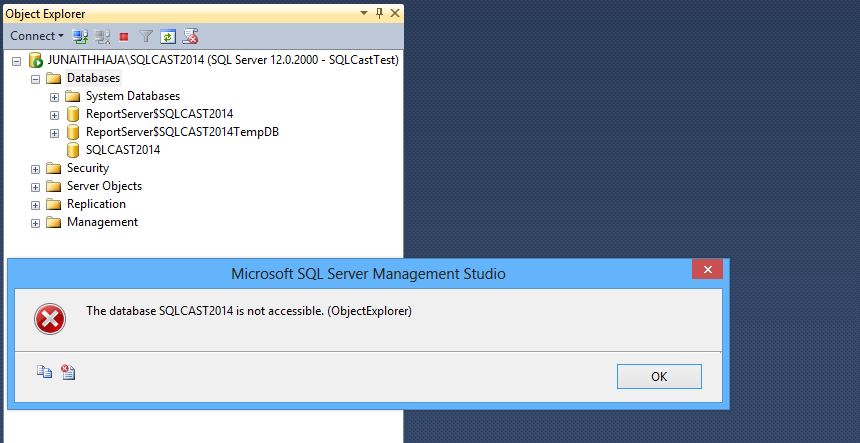The image size is (860, 443).
Task: Click OK in the error dialog
Action: point(659,377)
